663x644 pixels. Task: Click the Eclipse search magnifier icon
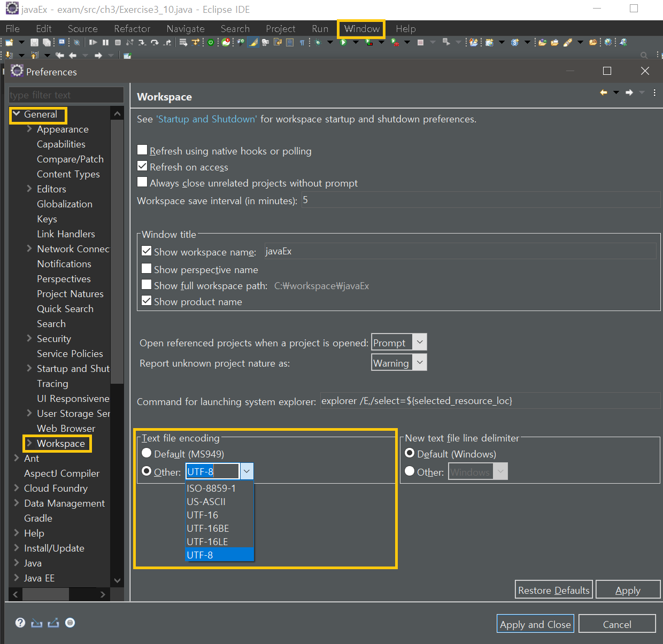[x=644, y=55]
